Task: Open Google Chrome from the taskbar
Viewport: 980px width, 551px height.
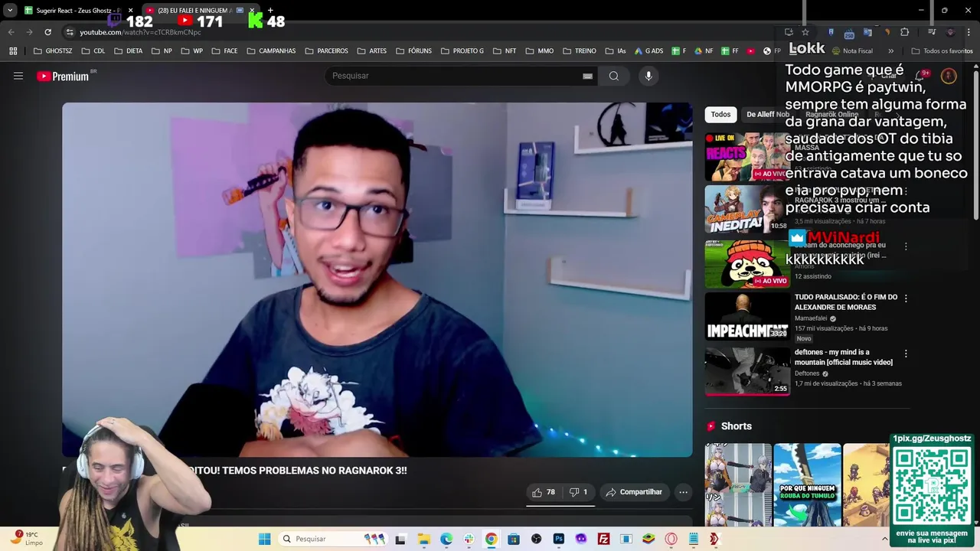Action: [491, 539]
